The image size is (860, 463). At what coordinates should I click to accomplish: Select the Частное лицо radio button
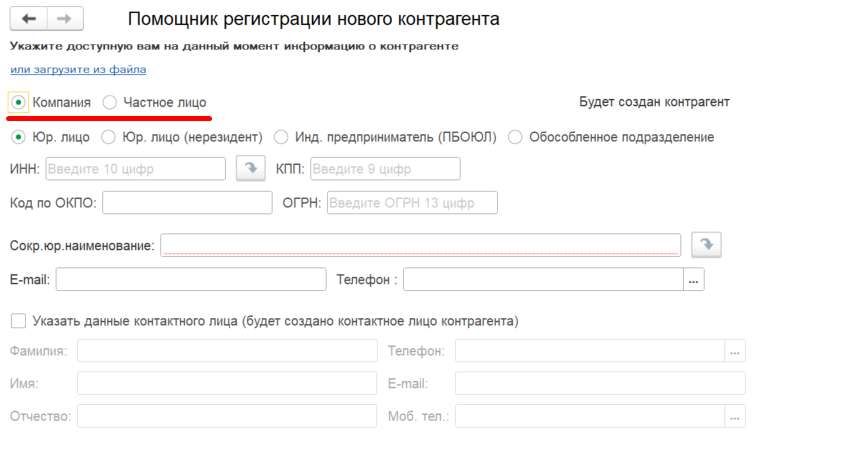pos(110,103)
